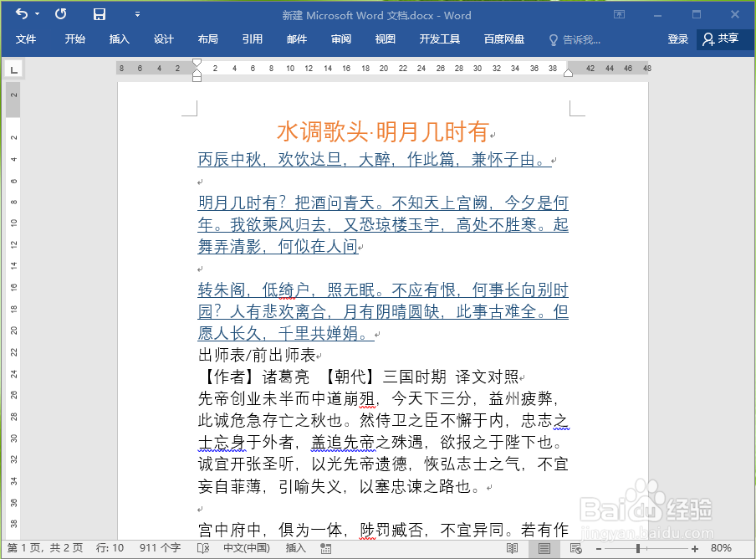Click the Undo icon
The width and height of the screenshot is (756, 559).
pos(23,13)
